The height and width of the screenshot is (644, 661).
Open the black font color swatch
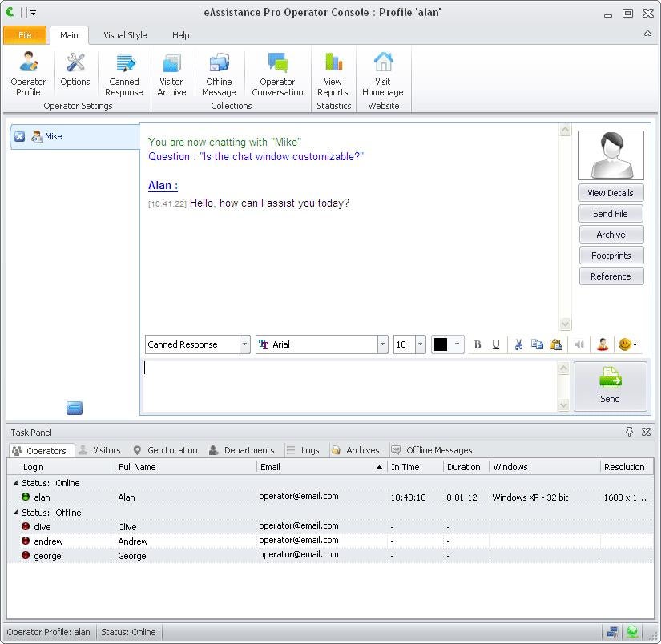447,344
